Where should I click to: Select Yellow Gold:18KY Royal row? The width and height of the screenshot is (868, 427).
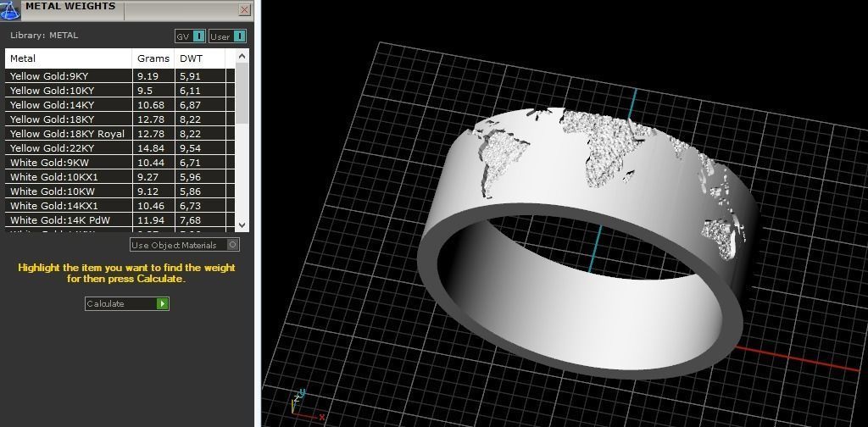(120, 134)
